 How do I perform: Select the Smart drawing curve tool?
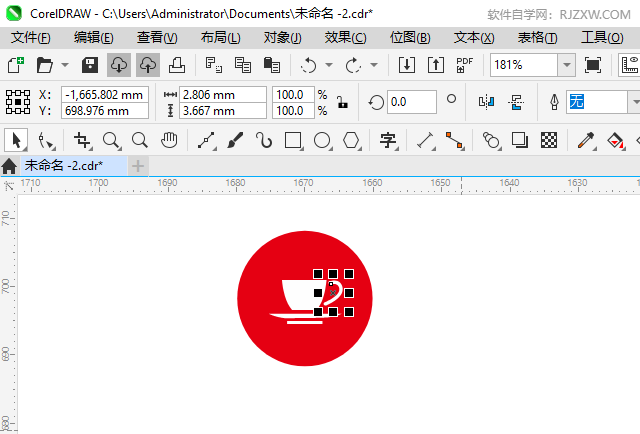[x=264, y=140]
